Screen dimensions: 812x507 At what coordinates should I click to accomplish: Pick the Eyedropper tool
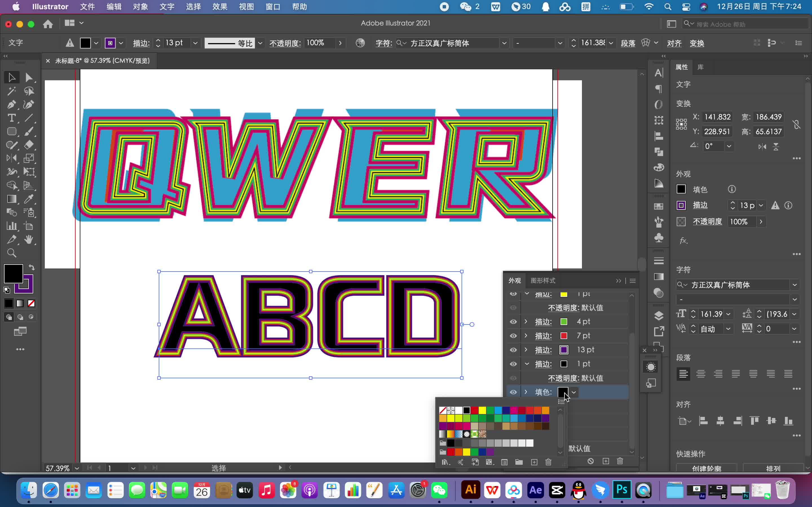coord(29,199)
